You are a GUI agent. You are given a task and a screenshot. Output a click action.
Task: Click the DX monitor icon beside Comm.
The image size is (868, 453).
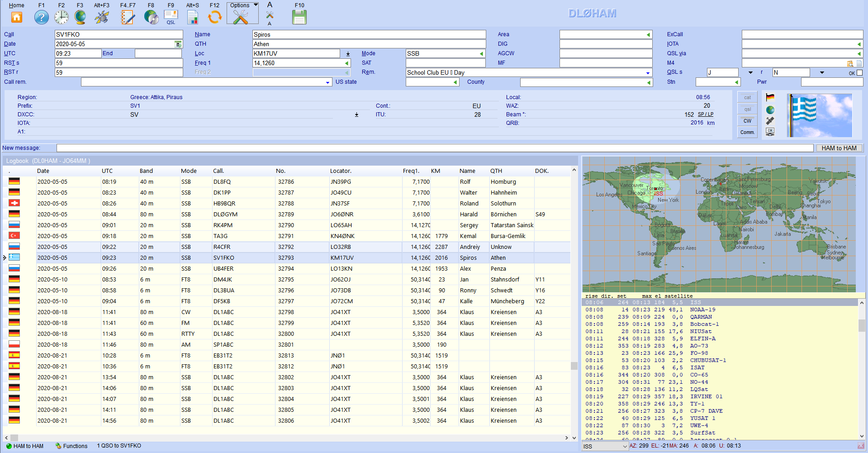[770, 132]
